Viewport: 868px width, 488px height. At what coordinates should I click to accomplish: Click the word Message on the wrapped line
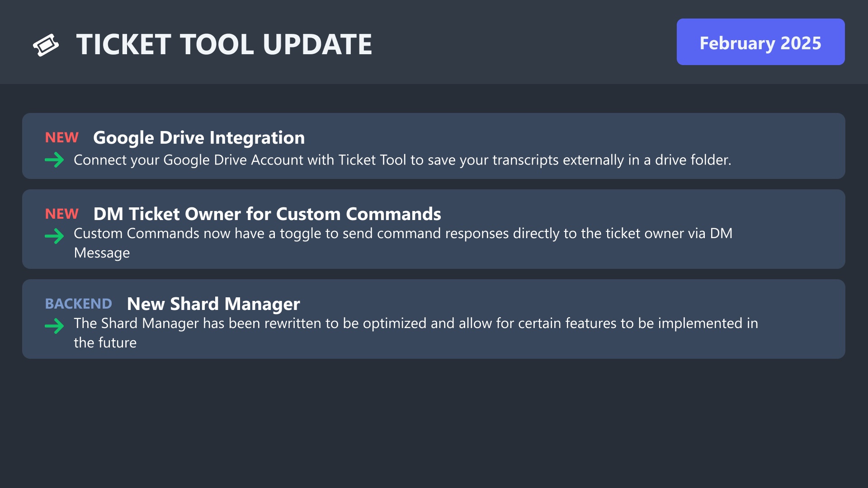(x=102, y=253)
